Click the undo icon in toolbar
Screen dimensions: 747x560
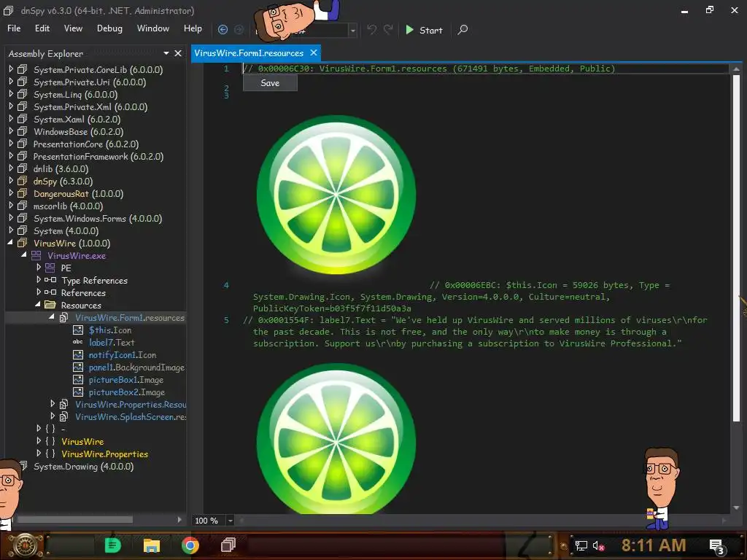tap(371, 29)
